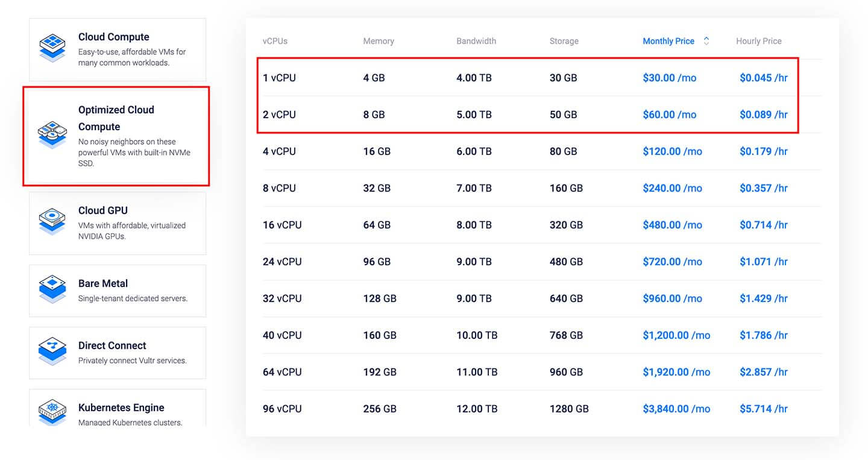Click the Direct Connect icon

click(x=52, y=352)
